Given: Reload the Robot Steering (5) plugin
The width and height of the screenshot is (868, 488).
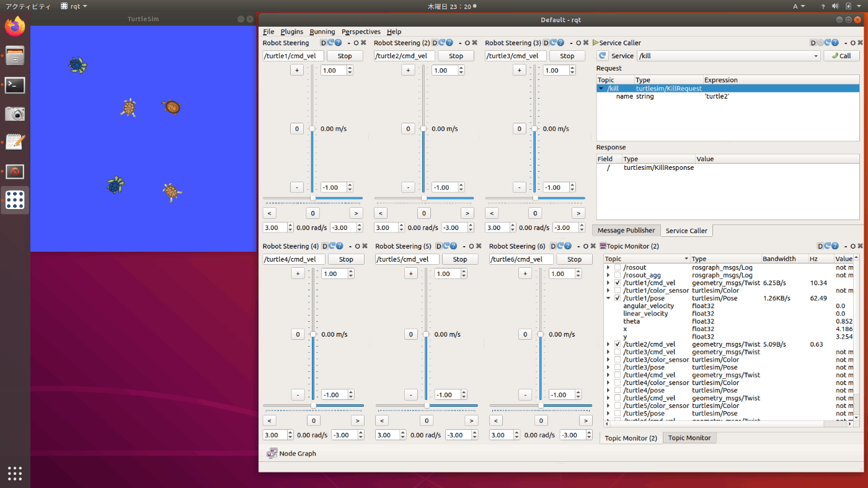Looking at the screenshot, I should 446,246.
